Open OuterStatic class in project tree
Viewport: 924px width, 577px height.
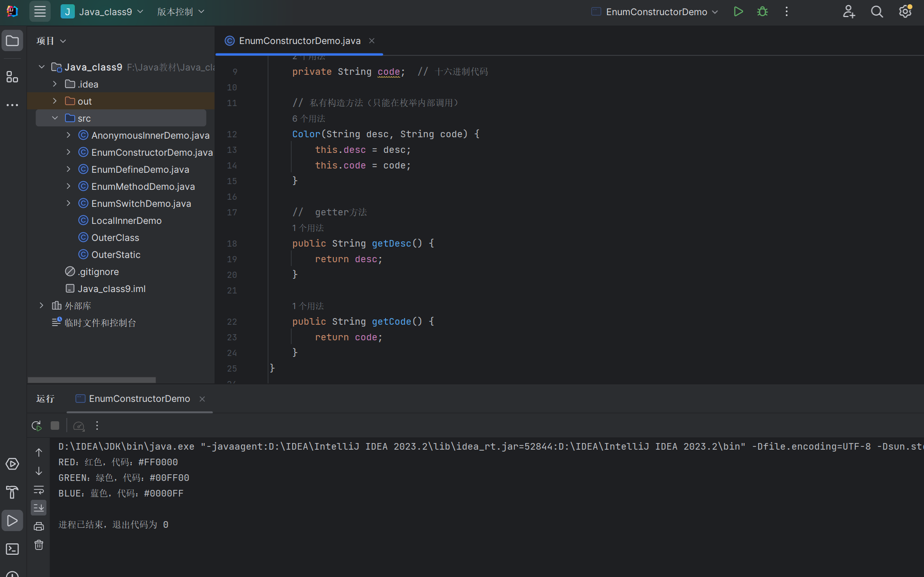point(116,255)
